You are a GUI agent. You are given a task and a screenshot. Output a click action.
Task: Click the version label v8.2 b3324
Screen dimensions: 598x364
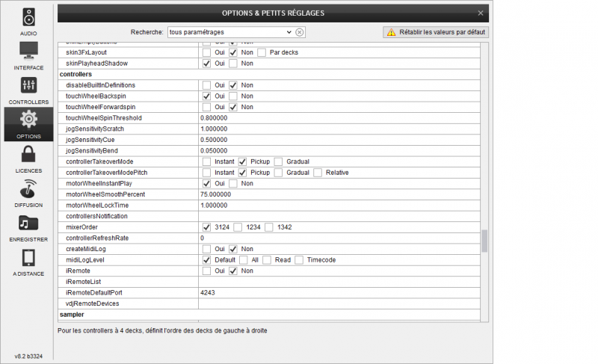click(28, 357)
